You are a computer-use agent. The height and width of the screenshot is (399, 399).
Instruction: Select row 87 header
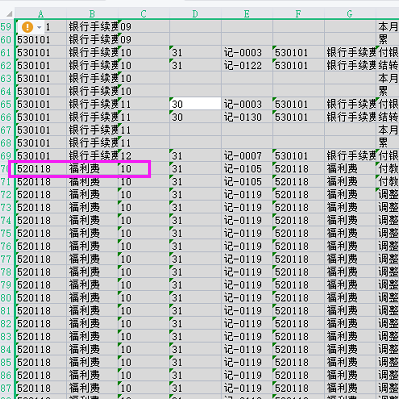coord(6,388)
